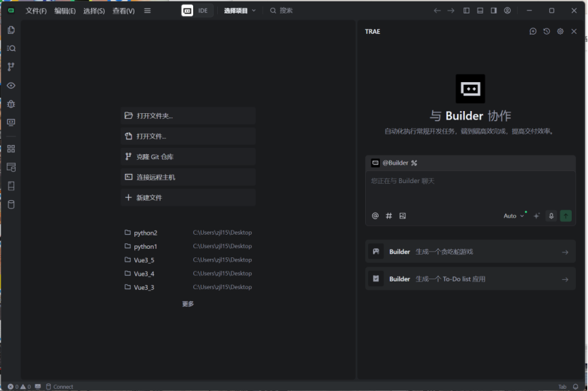Image resolution: width=588 pixels, height=391 pixels.
Task: Click the ports icon in status bar
Action: [x=38, y=387]
